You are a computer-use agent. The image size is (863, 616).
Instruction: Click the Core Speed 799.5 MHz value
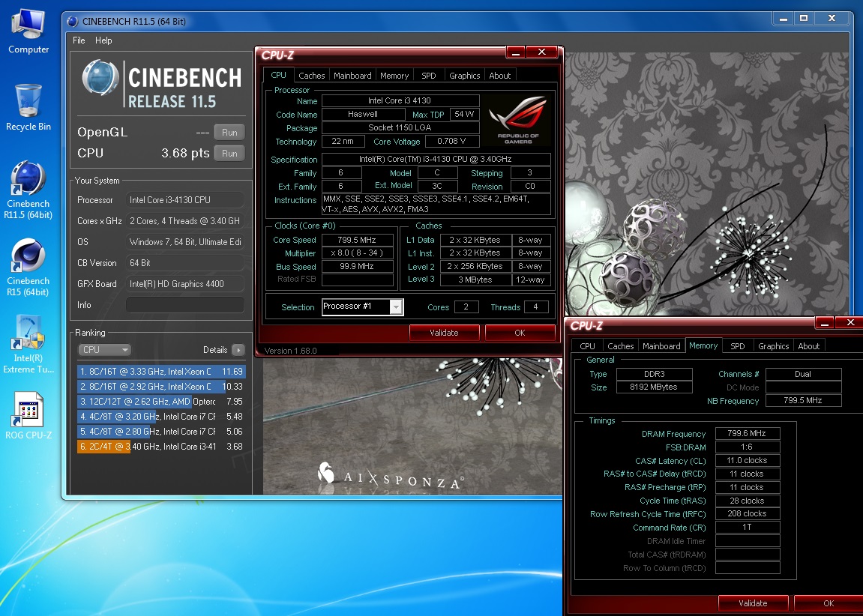click(x=358, y=240)
